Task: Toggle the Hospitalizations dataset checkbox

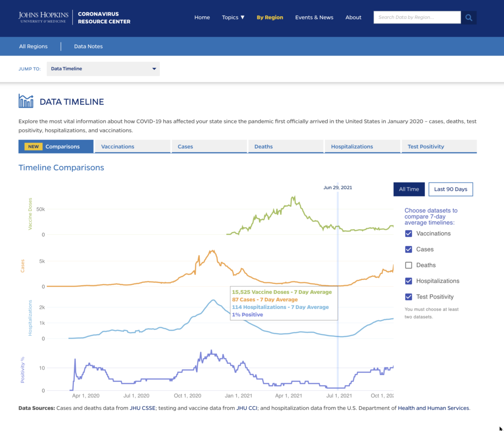Action: coord(409,281)
